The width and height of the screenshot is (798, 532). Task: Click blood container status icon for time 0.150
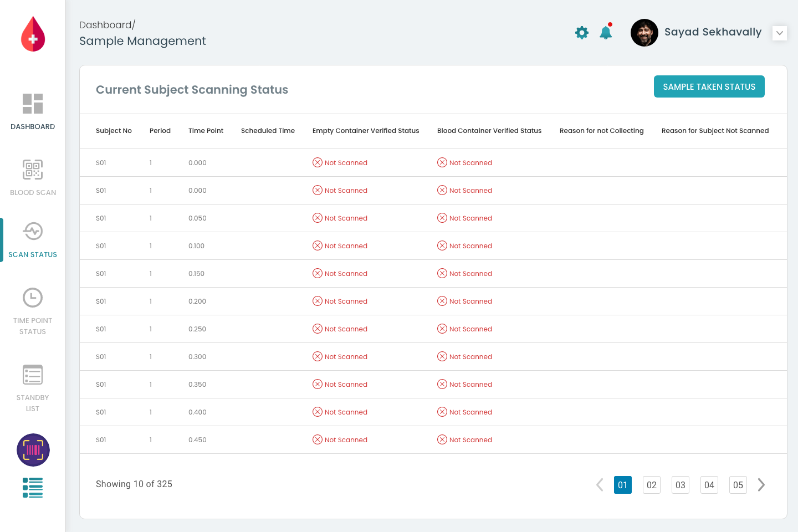coord(442,273)
